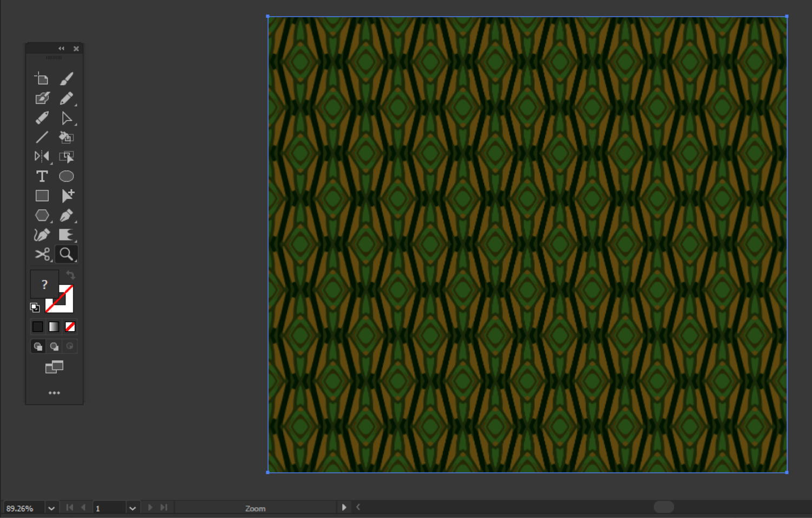Click the swap fill and stroke arrow
The image size is (812, 518).
(x=70, y=275)
